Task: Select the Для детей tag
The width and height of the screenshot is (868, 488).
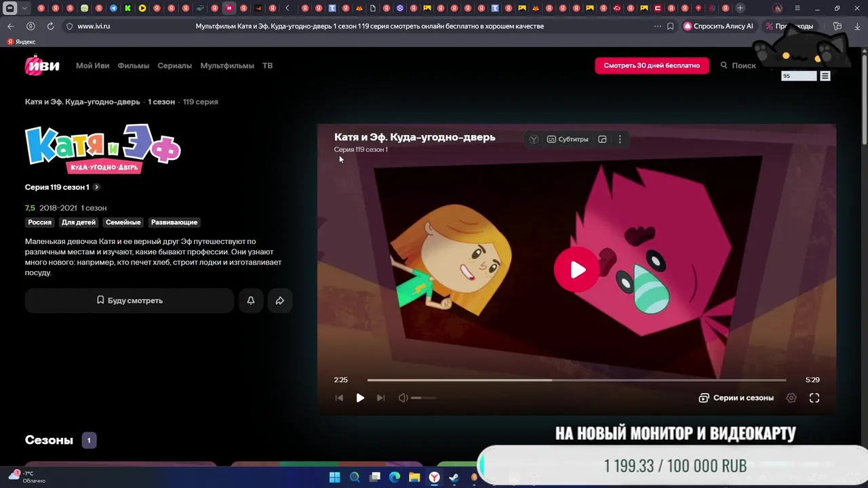Action: (x=79, y=222)
